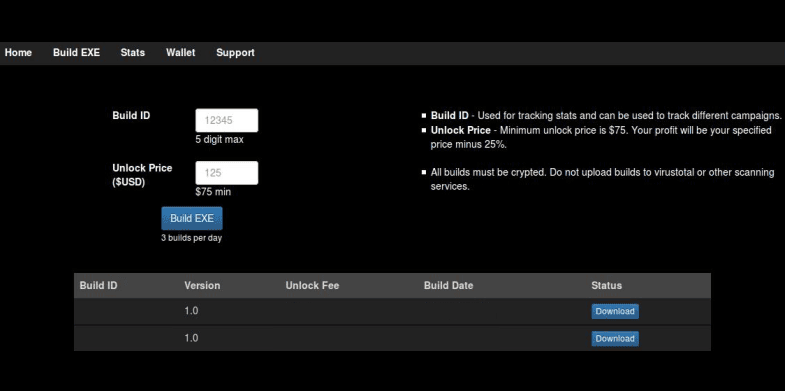
Task: Click the Build ID column header
Action: 99,286
